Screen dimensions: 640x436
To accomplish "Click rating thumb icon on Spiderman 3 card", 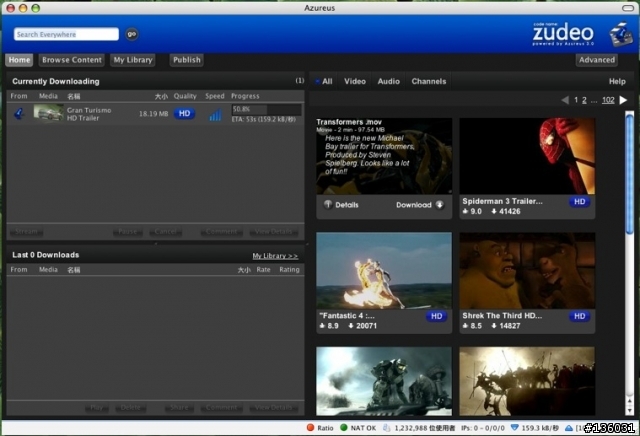I will 465,211.
